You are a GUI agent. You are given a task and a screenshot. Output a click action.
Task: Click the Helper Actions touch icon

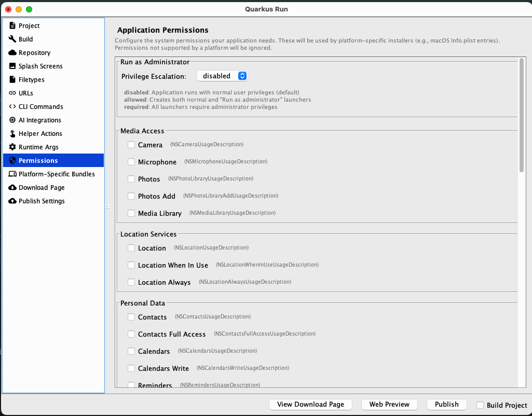pos(12,134)
